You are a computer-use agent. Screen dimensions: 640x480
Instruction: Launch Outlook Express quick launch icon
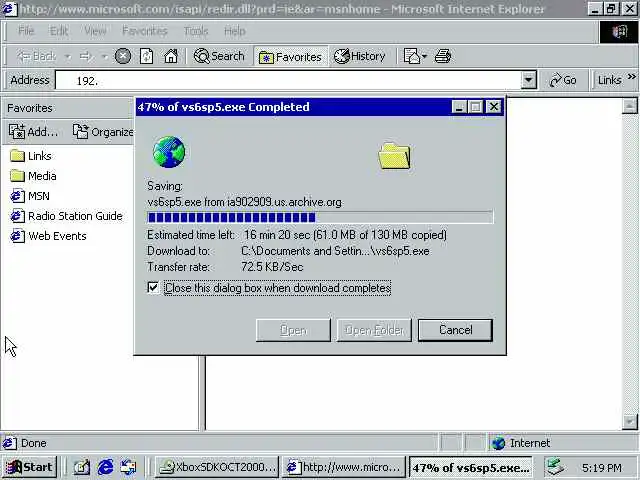[128, 467]
